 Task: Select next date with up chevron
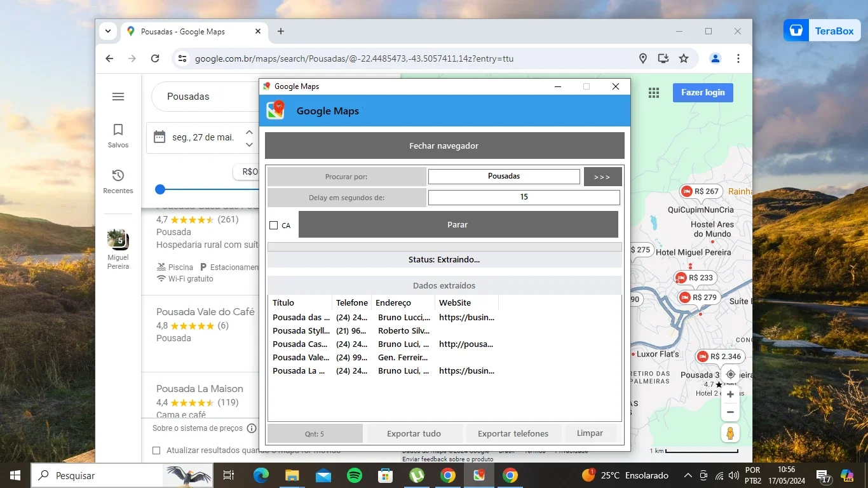click(249, 132)
